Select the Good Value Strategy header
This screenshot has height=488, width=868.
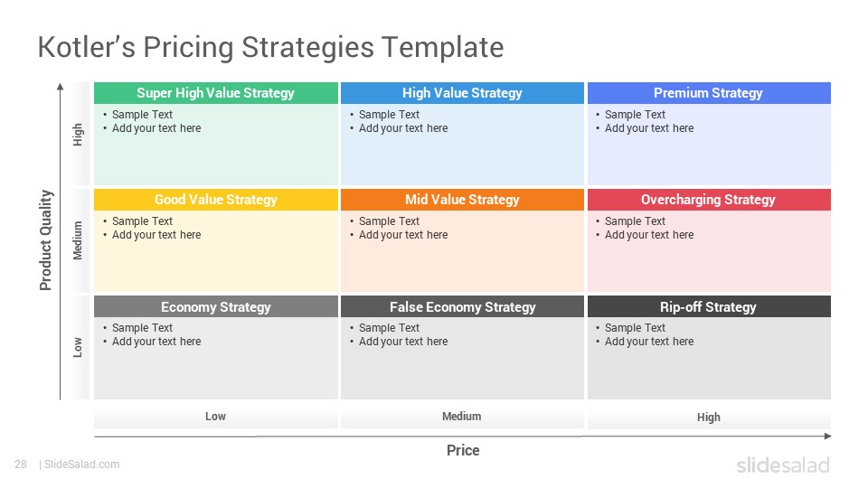pyautogui.click(x=216, y=200)
